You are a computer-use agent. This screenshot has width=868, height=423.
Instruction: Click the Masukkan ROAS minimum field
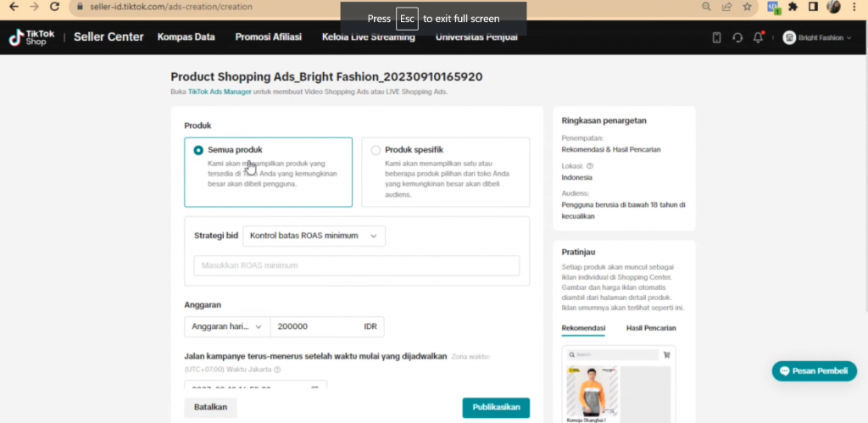click(x=356, y=265)
